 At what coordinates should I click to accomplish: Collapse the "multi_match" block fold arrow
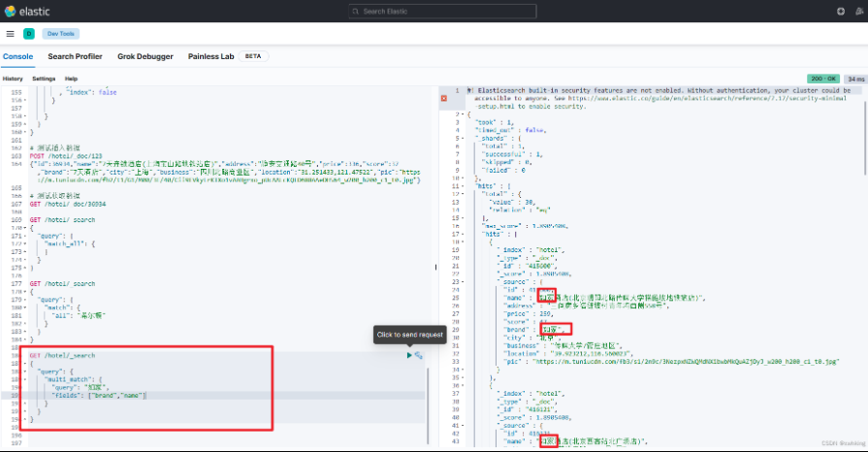coord(23,379)
